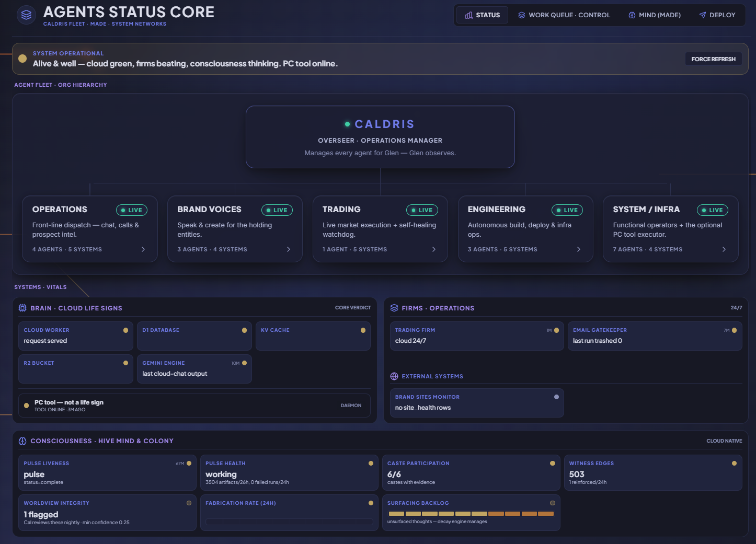
Task: Click the Trading Firm status dot
Action: click(556, 330)
